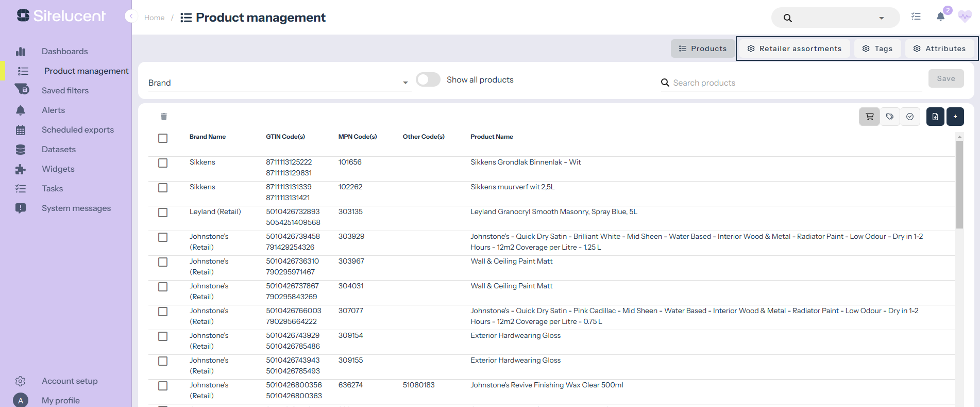Toggle the Show all products switch
Screen dimensions: 980x407
point(428,80)
